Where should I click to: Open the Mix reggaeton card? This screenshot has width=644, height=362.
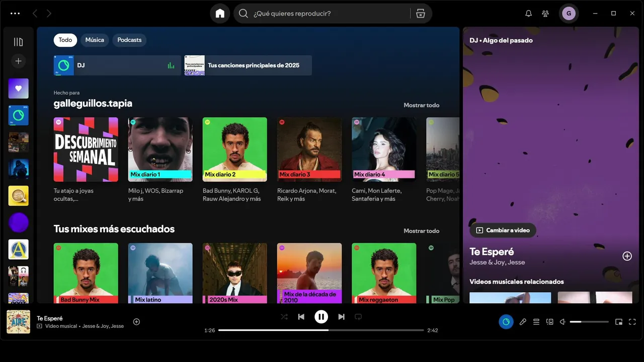click(384, 273)
